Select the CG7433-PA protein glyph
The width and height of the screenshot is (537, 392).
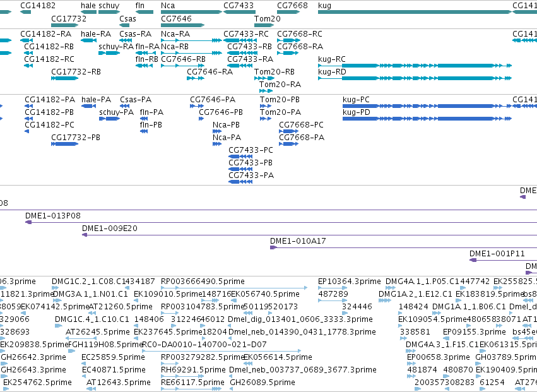pos(240,182)
